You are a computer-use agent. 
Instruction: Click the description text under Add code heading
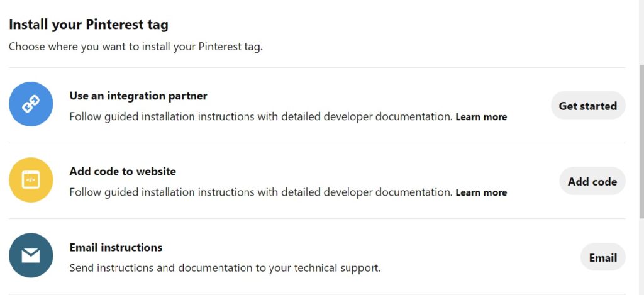[260, 192]
